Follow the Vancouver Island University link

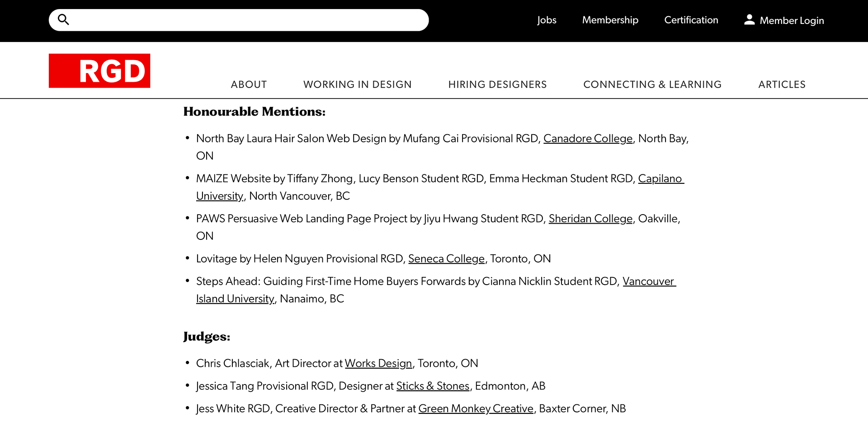pyautogui.click(x=649, y=281)
